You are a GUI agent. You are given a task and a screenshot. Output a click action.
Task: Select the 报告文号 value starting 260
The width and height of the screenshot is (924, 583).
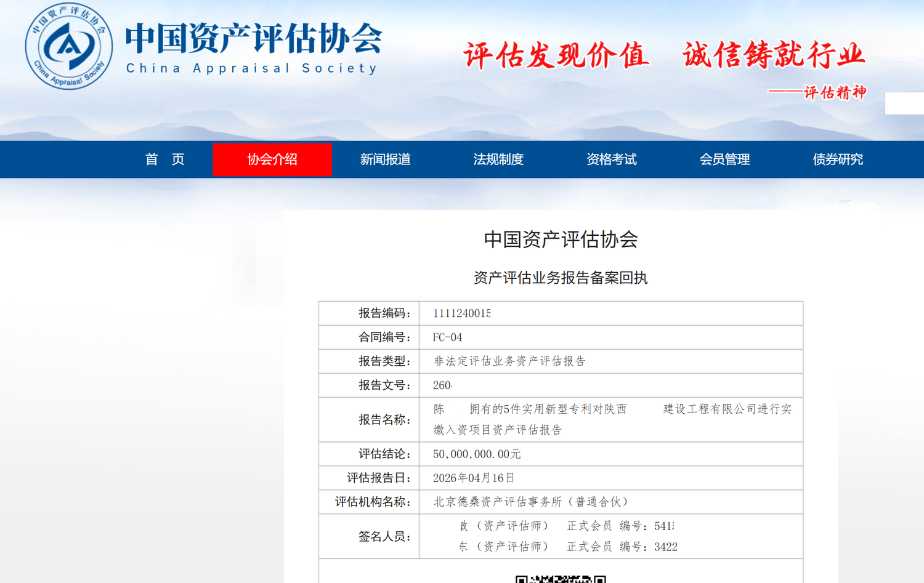point(442,385)
